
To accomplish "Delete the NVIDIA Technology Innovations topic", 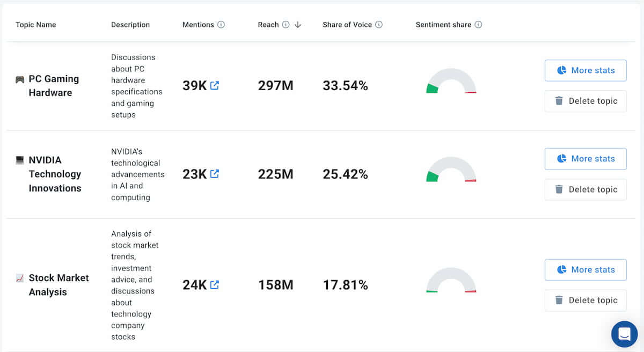I will pos(586,189).
